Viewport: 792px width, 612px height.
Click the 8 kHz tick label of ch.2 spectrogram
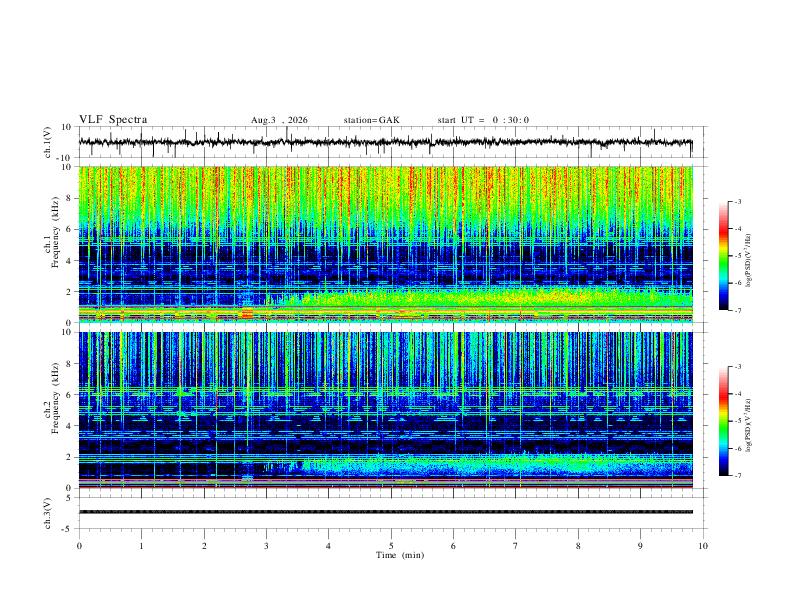point(69,364)
